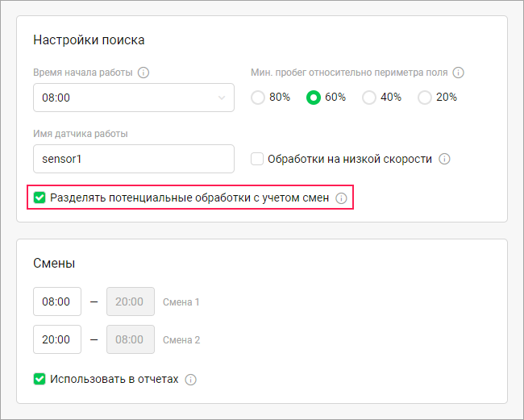This screenshot has width=524, height=420.
Task: Click the disabled Смена 1 end time field
Action: pyautogui.click(x=130, y=302)
